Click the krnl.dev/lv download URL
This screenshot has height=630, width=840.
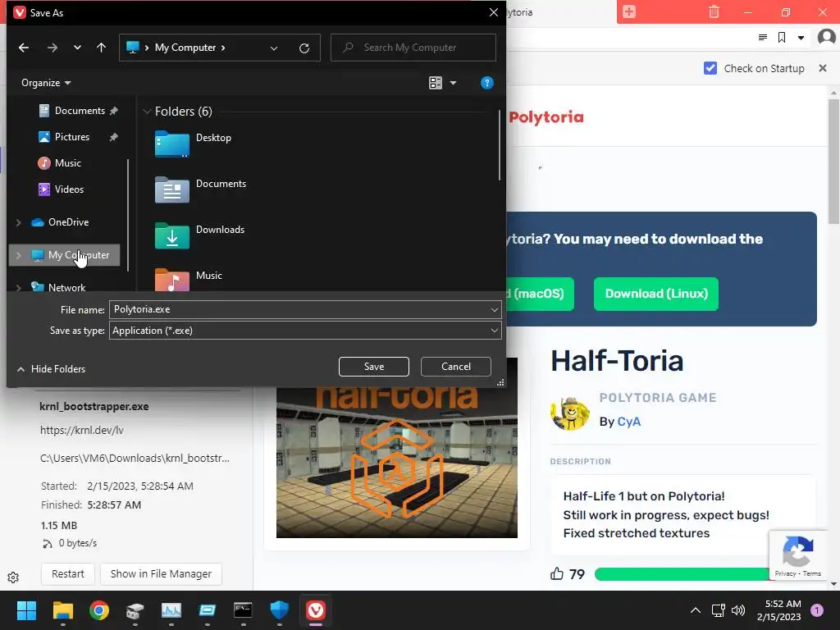(82, 430)
